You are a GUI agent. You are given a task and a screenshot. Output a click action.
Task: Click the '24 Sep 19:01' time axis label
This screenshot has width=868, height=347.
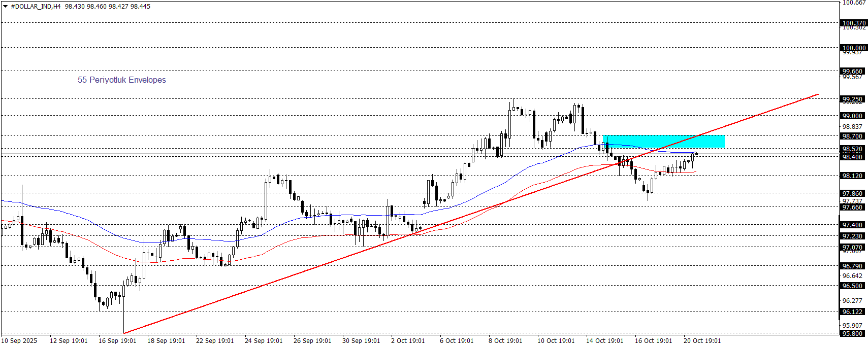click(x=264, y=341)
